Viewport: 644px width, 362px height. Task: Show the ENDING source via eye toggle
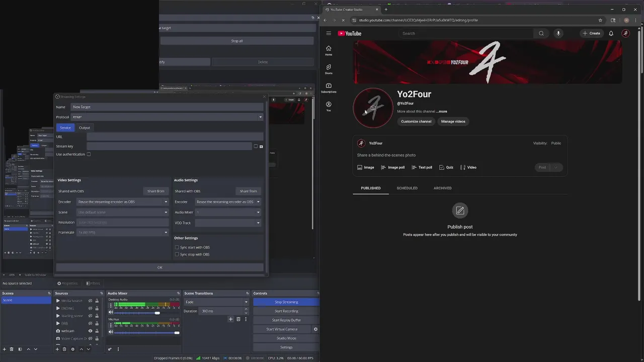pyautogui.click(x=90, y=308)
